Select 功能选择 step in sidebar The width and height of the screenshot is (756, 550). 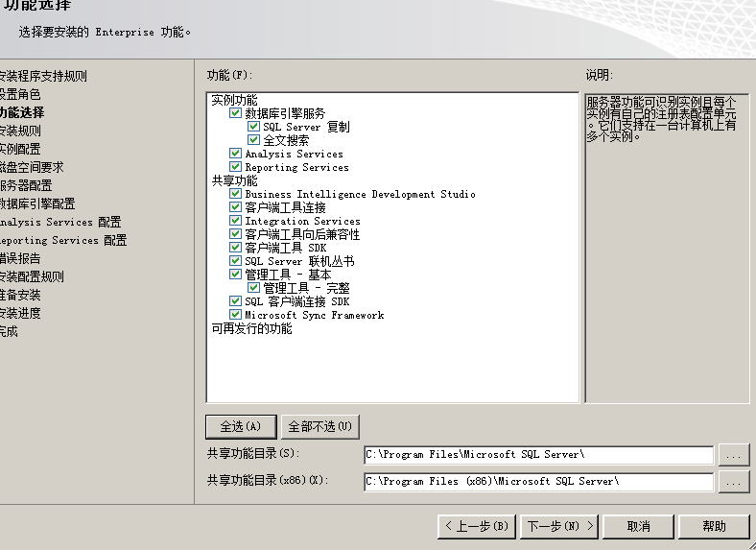(22, 113)
